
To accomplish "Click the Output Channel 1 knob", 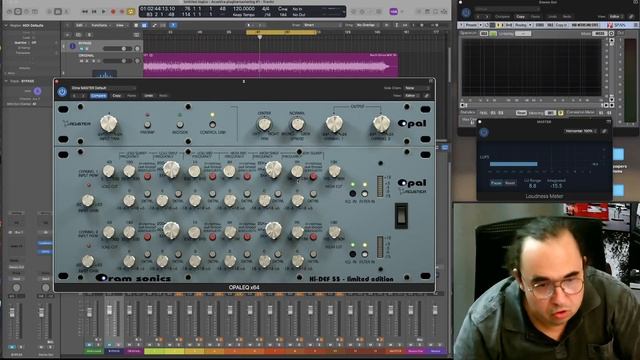I will 334,124.
